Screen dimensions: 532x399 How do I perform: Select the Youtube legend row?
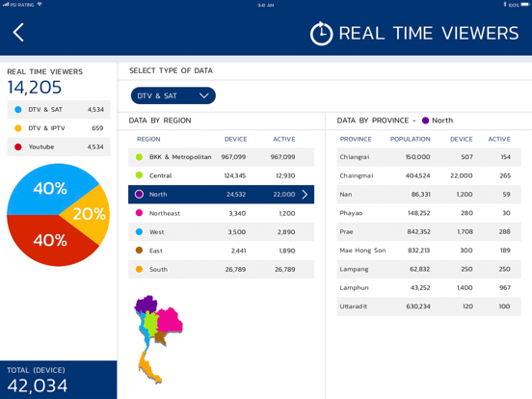tap(59, 146)
